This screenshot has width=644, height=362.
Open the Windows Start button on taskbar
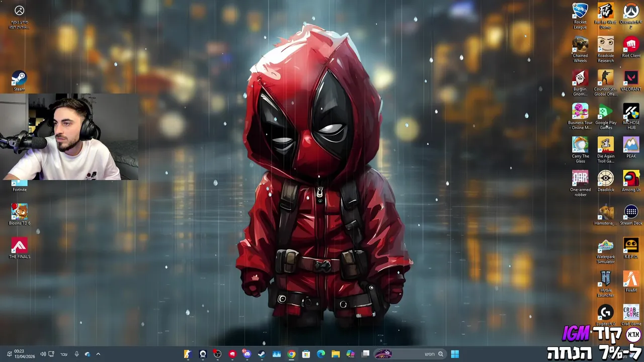455,354
